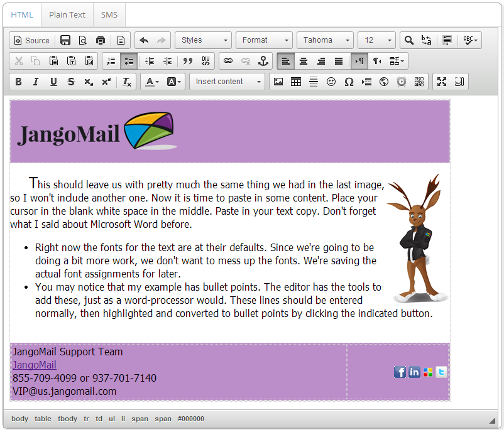Open the Insert content dropdown
Viewport: 504px width, 430px height.
[227, 82]
